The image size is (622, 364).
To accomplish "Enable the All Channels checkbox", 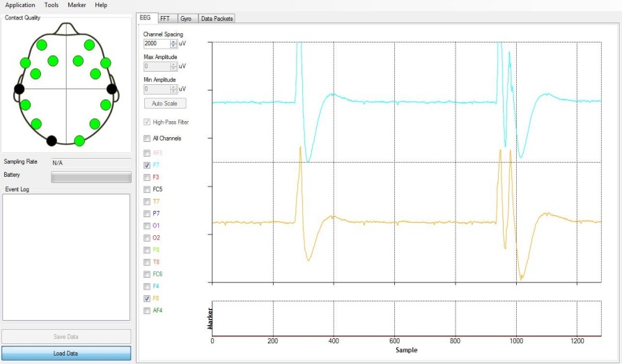I will (x=146, y=139).
